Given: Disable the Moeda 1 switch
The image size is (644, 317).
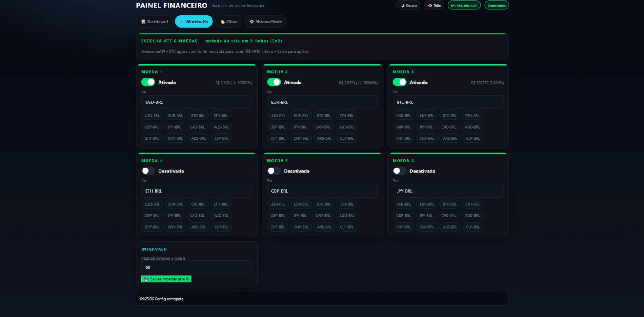Looking at the screenshot, I should coord(148,82).
